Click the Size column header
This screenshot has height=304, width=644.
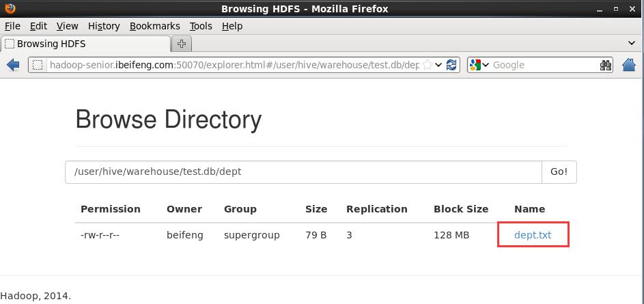click(x=316, y=209)
